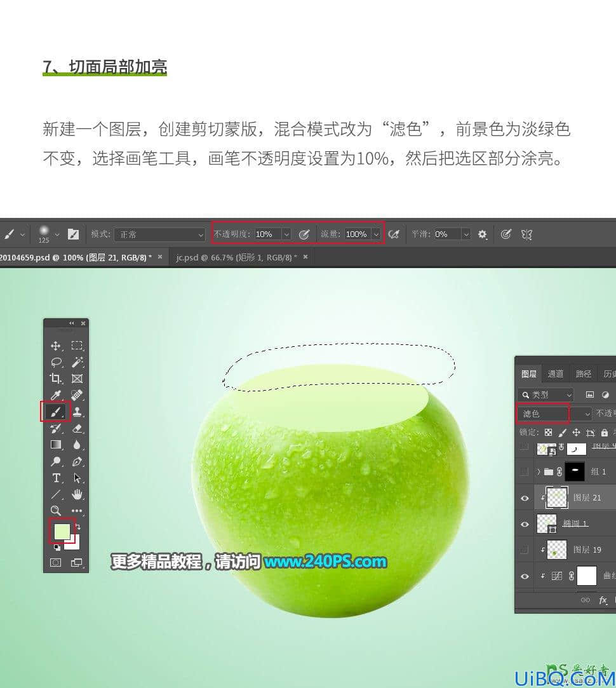Show layer 图层 19

[x=525, y=550]
